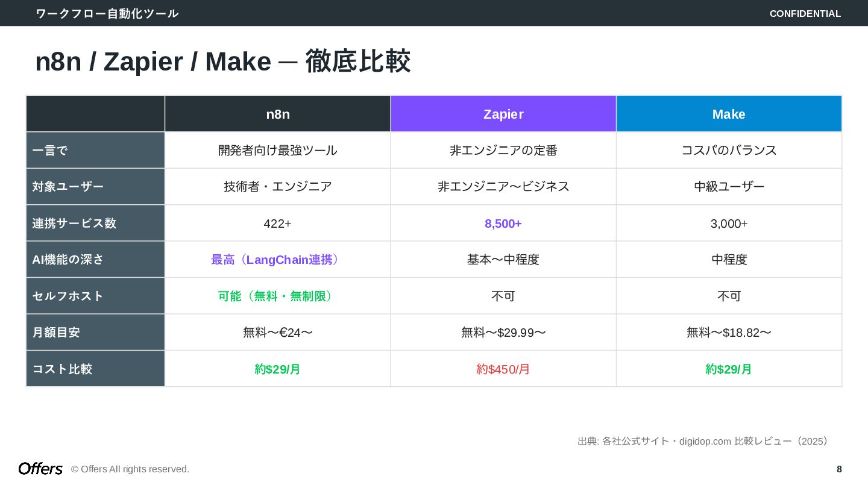Click the '3,000+' services value
This screenshot has height=488, width=868.
[x=729, y=224]
